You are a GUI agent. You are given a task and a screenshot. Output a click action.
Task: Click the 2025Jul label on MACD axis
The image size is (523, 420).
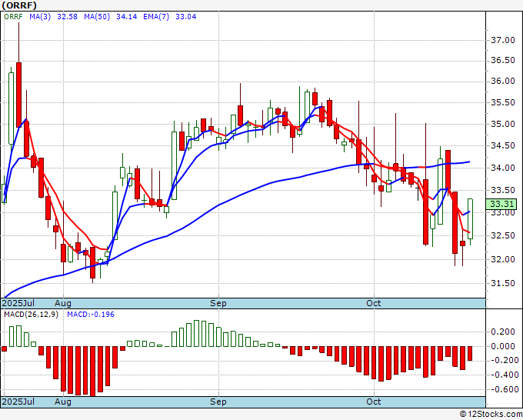pyautogui.click(x=18, y=402)
